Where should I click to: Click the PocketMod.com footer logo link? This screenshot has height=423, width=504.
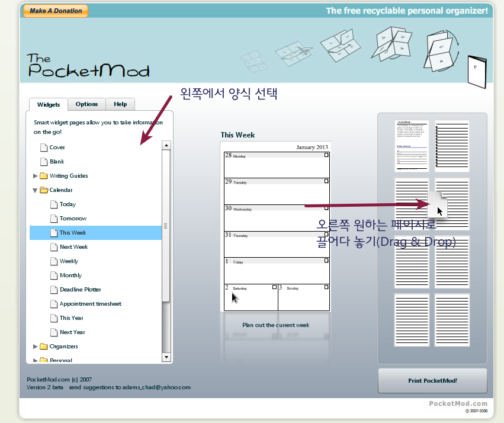point(458,403)
